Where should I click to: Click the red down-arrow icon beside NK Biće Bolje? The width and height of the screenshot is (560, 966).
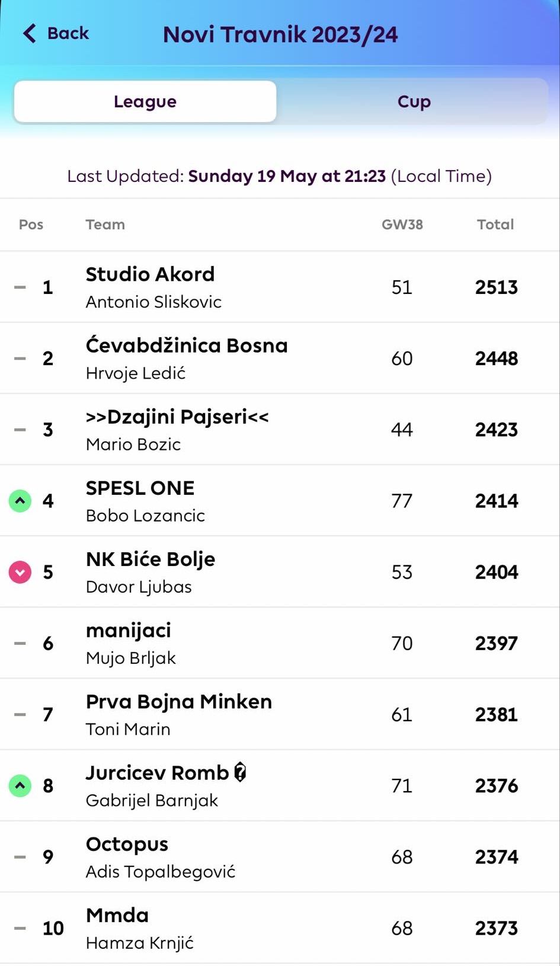point(20,572)
